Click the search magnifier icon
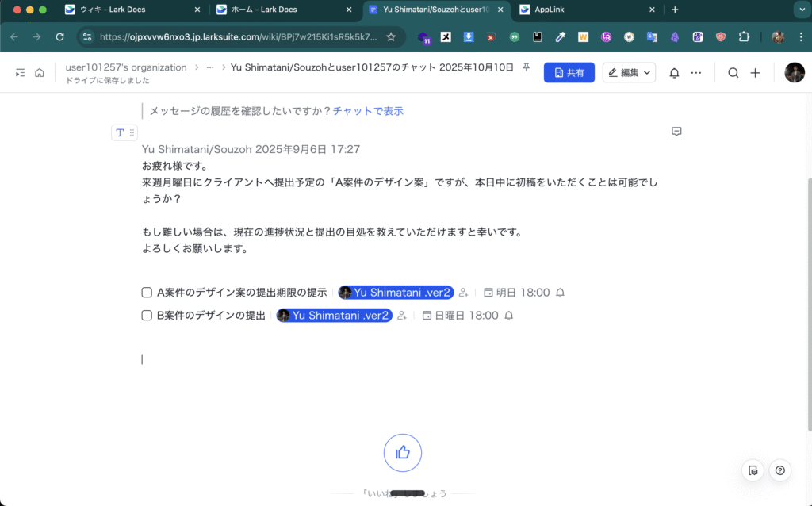 [x=733, y=73]
